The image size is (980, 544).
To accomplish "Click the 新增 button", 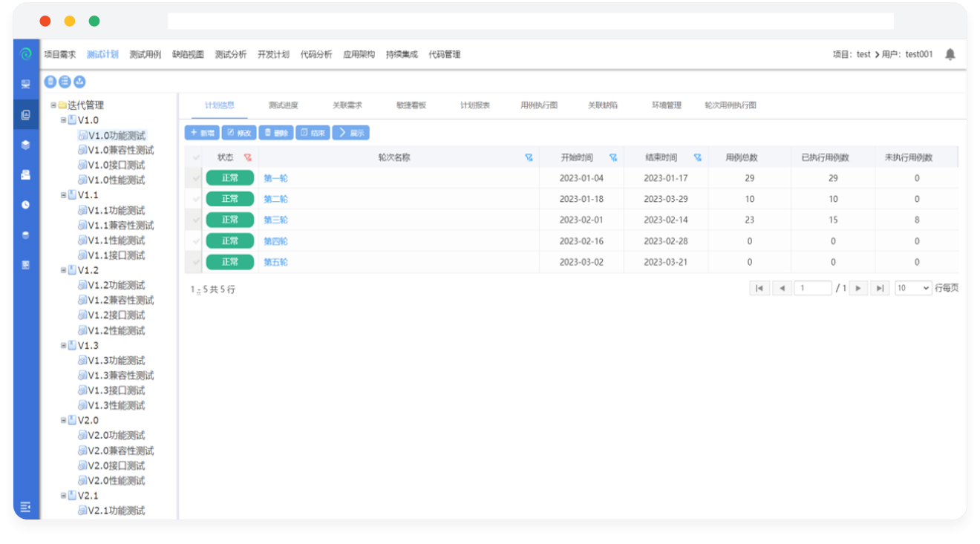I will tap(202, 133).
